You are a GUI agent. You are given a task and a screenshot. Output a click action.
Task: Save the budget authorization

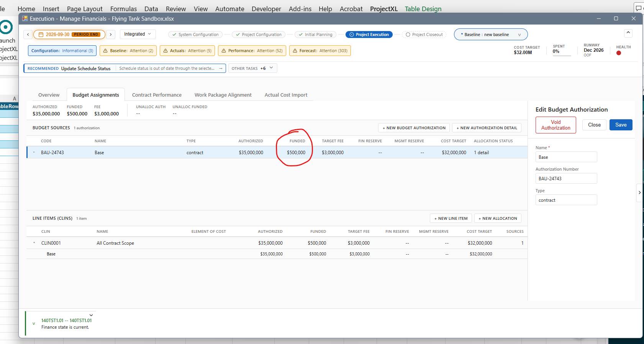pos(621,125)
